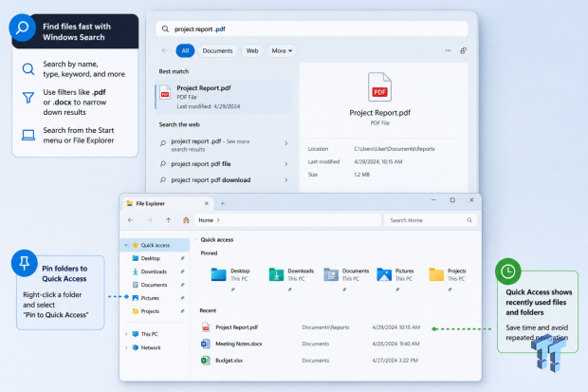Click the File Explorer forward arrow
Screen dimensions: 588x392
click(x=149, y=220)
